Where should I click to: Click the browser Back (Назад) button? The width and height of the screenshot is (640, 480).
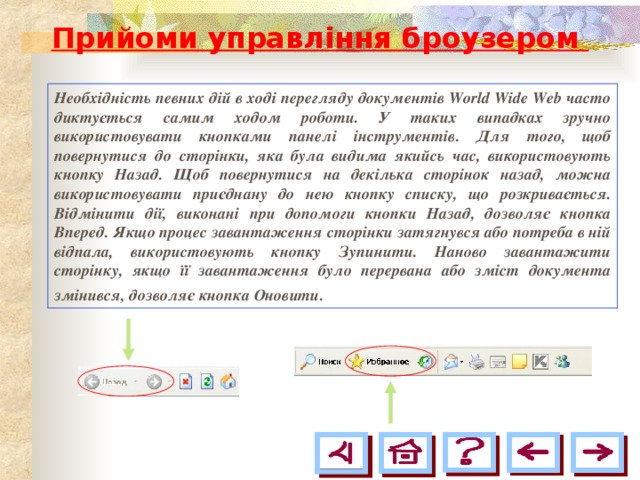coord(92,381)
